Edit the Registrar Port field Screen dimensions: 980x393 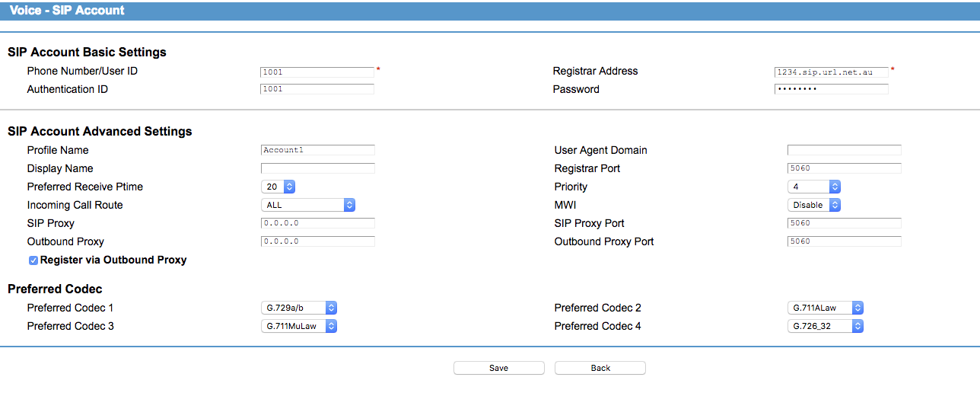[x=844, y=168]
